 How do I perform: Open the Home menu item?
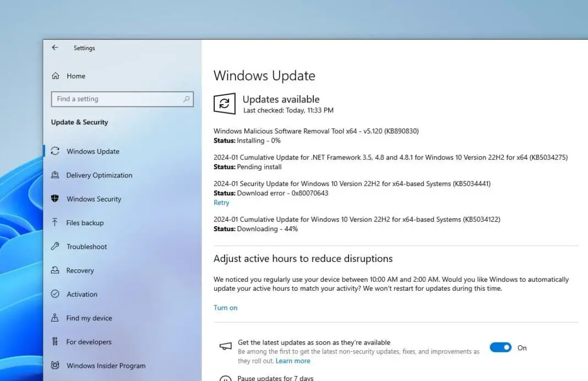click(75, 76)
